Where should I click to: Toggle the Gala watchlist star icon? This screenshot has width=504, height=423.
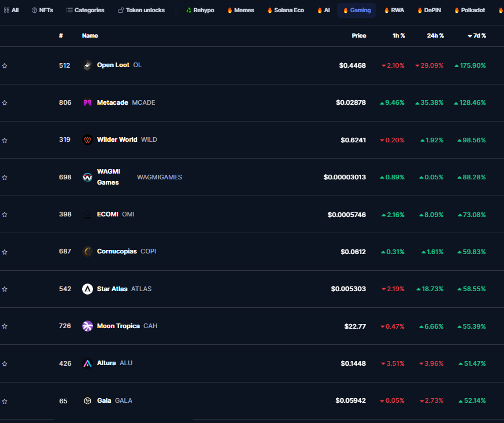[x=5, y=401]
